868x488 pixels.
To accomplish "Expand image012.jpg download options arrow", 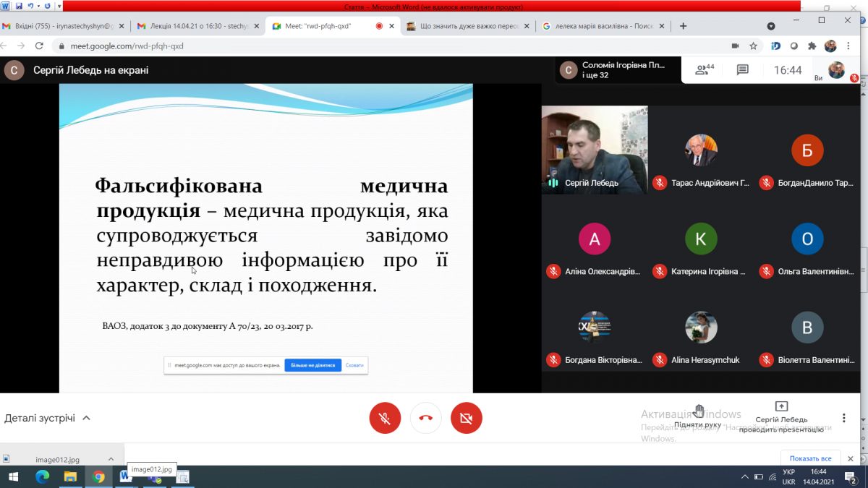I will point(111,459).
